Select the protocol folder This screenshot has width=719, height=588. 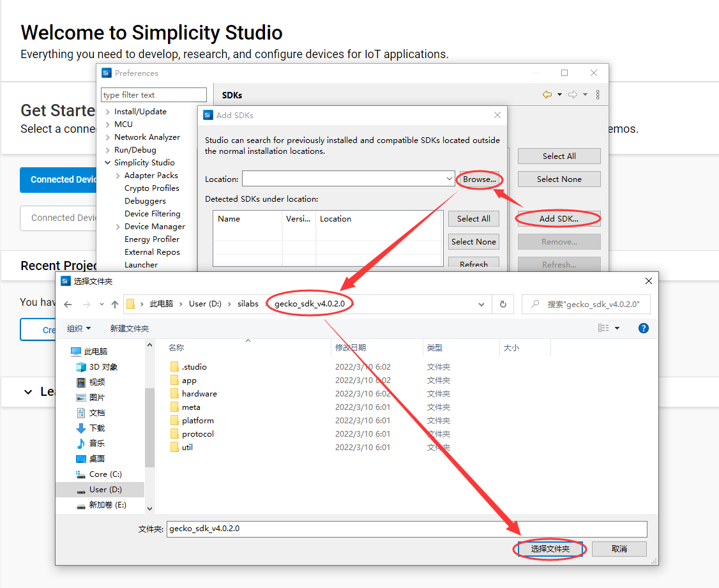tap(198, 434)
